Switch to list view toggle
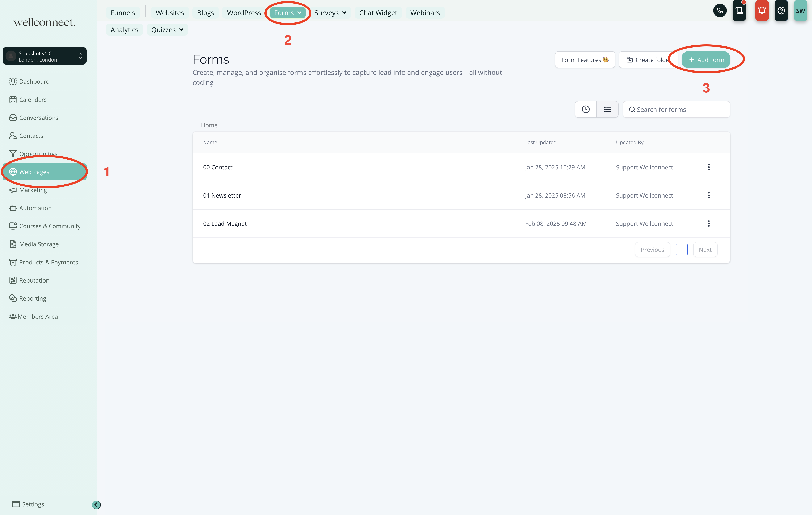This screenshot has width=812, height=515. (607, 109)
